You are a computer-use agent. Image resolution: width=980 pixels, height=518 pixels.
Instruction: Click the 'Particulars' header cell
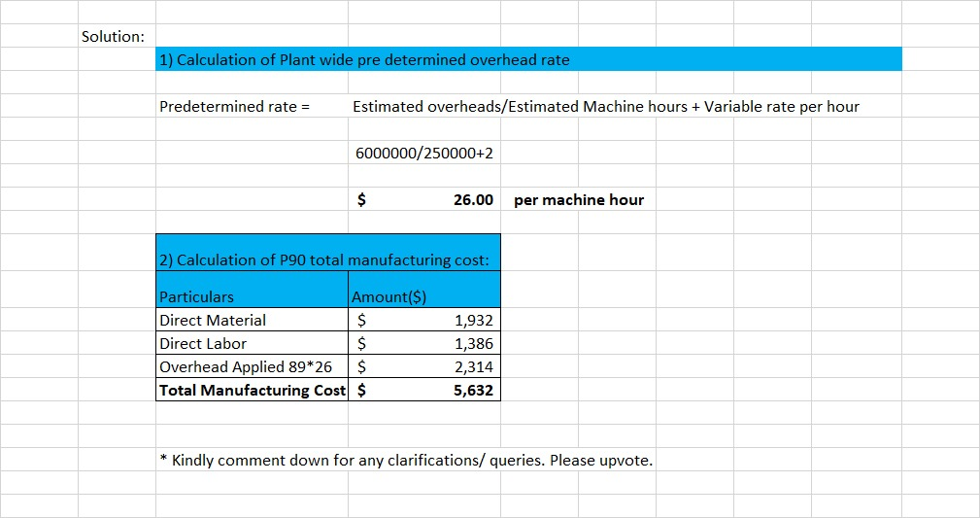[x=252, y=289]
